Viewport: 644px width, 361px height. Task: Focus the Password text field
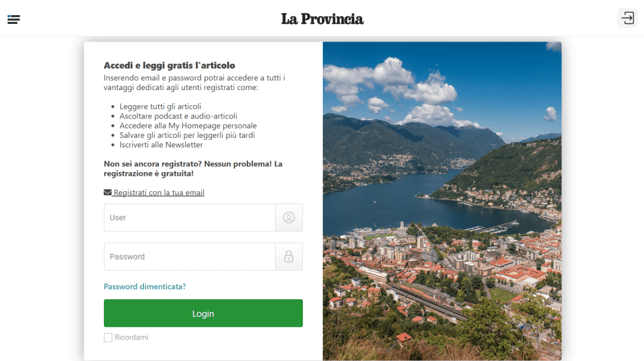click(189, 257)
